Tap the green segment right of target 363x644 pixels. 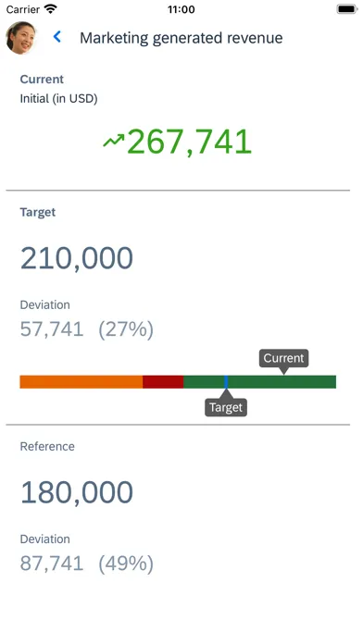tap(282, 381)
